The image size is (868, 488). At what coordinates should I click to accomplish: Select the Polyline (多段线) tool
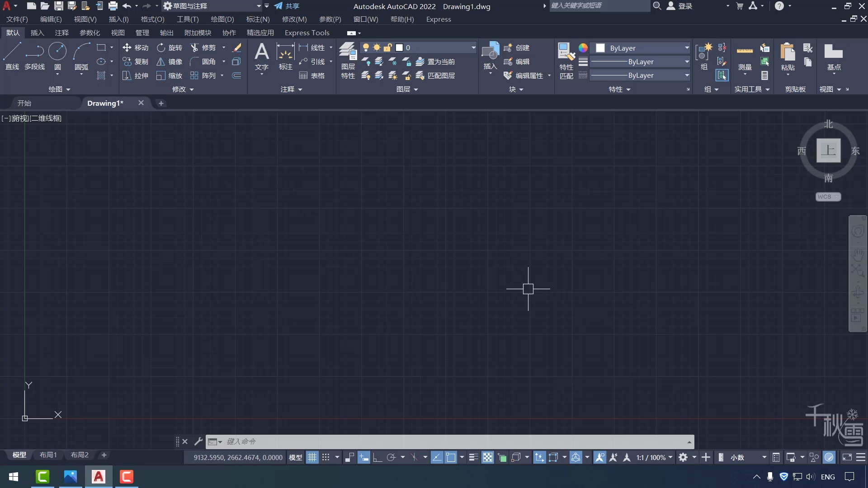point(34,56)
